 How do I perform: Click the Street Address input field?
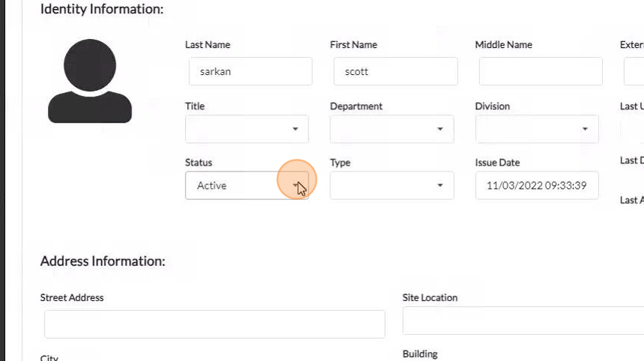[215, 324]
